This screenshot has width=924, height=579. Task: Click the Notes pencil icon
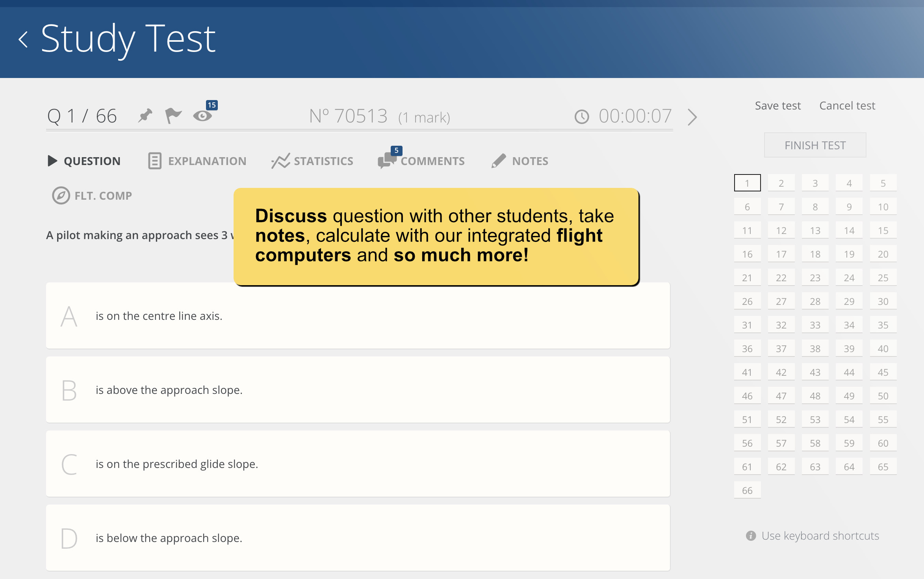499,161
